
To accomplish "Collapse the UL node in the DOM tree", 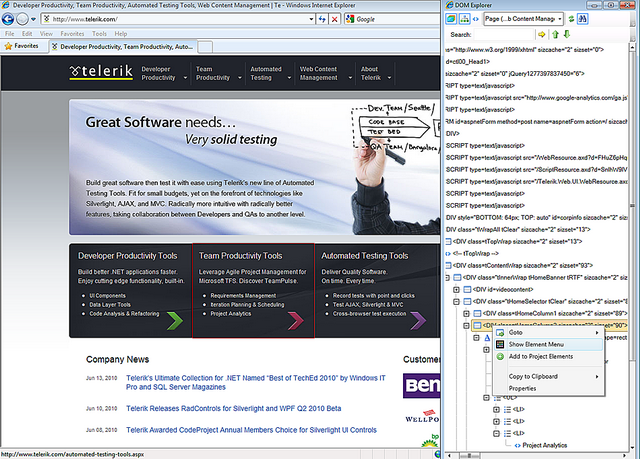I will click(x=487, y=397).
